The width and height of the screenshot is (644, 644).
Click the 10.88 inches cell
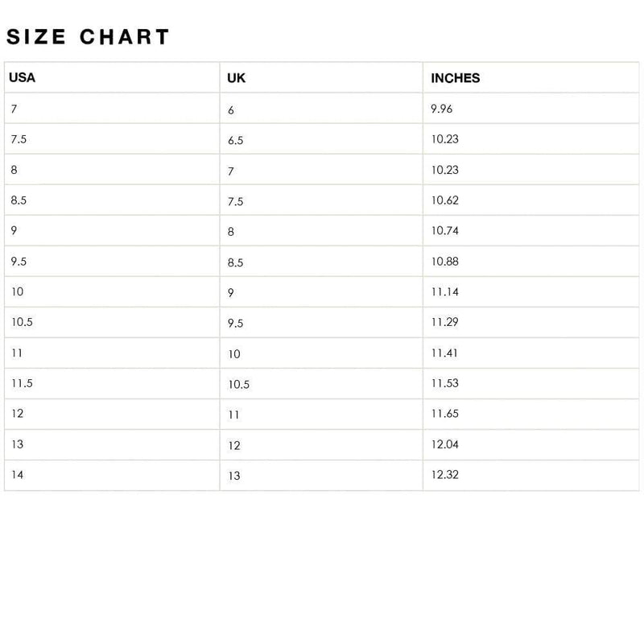pos(445,262)
